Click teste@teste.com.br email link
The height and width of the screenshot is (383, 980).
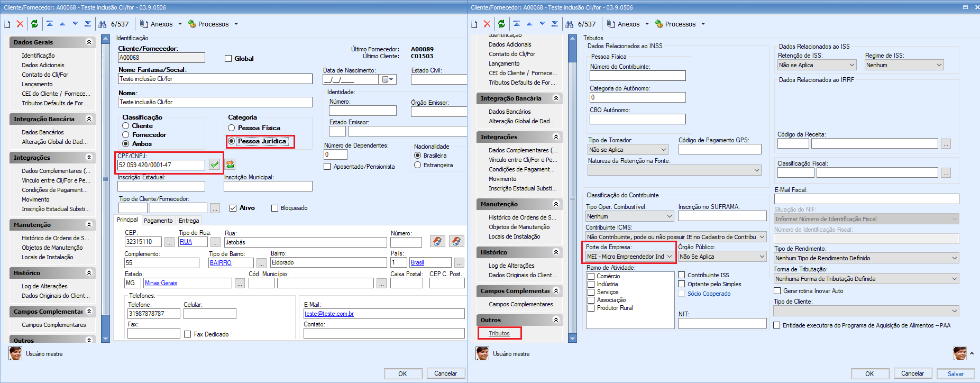click(x=329, y=314)
